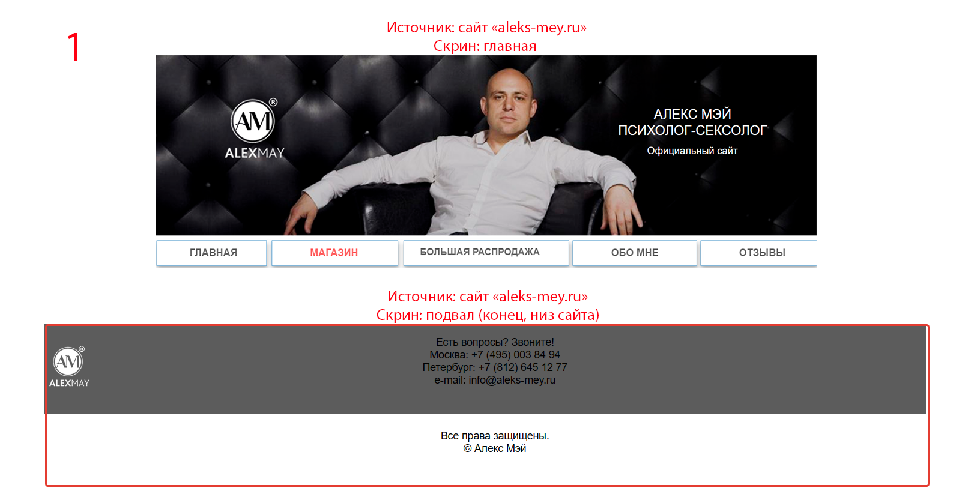
Task: Click the АЛЕКС МЭЙ banner heading
Action: (x=692, y=114)
